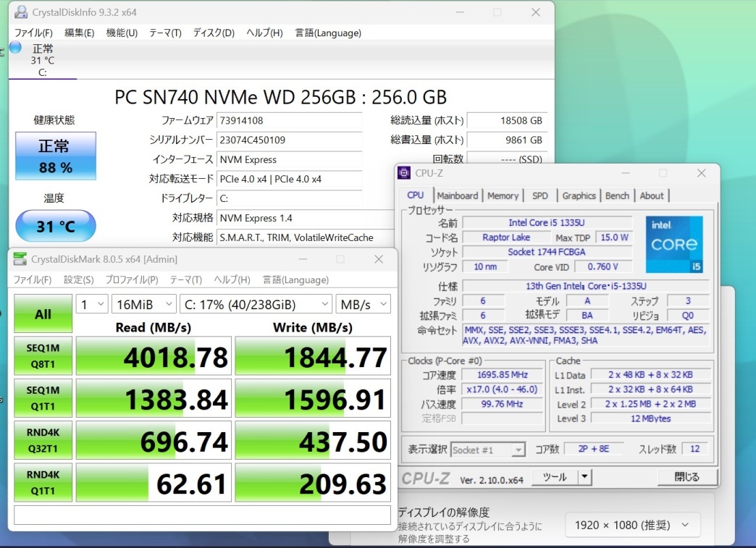756x548 pixels.
Task: Click the ツール button in CPU-Z
Action: (555, 476)
